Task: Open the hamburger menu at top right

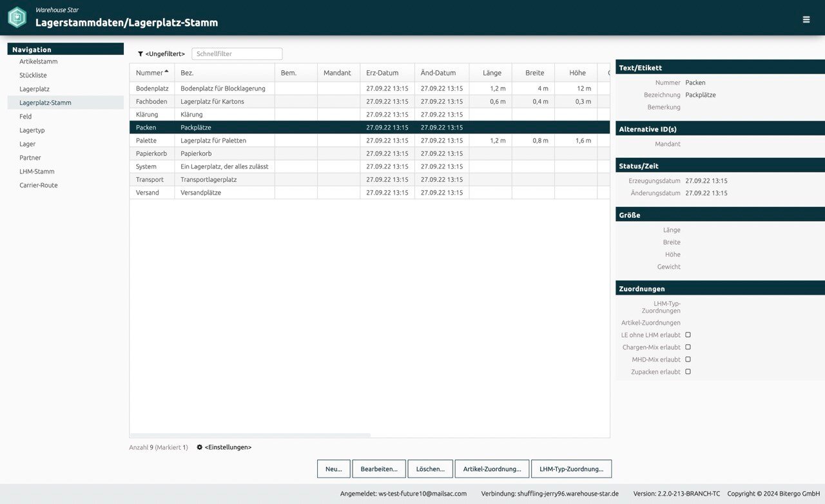Action: (806, 19)
